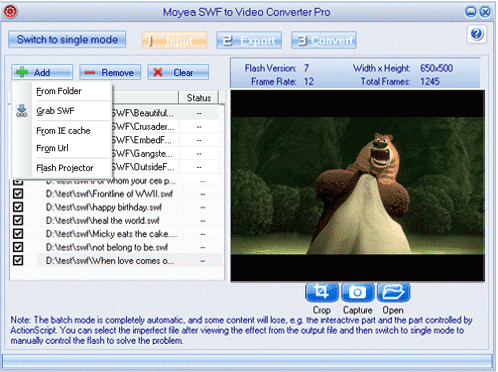Clear the file list

click(178, 72)
